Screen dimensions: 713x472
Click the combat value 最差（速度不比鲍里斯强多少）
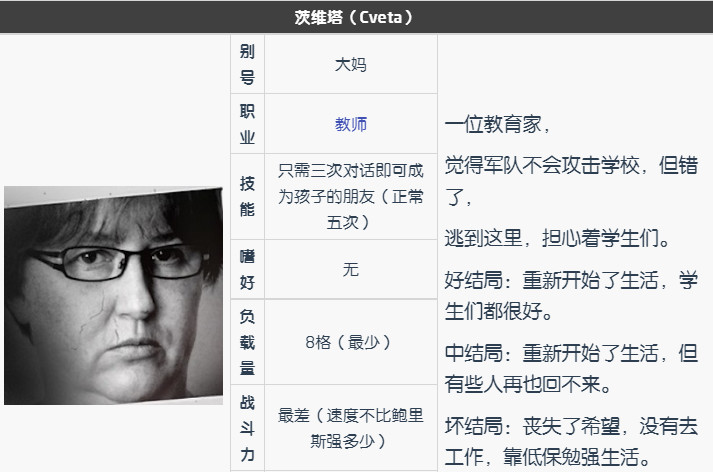coord(351,428)
